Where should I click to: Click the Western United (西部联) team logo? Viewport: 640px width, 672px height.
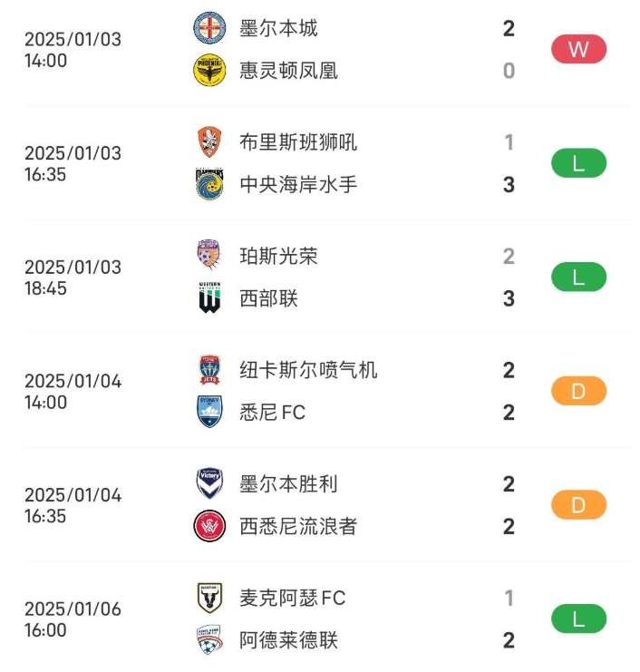point(209,298)
